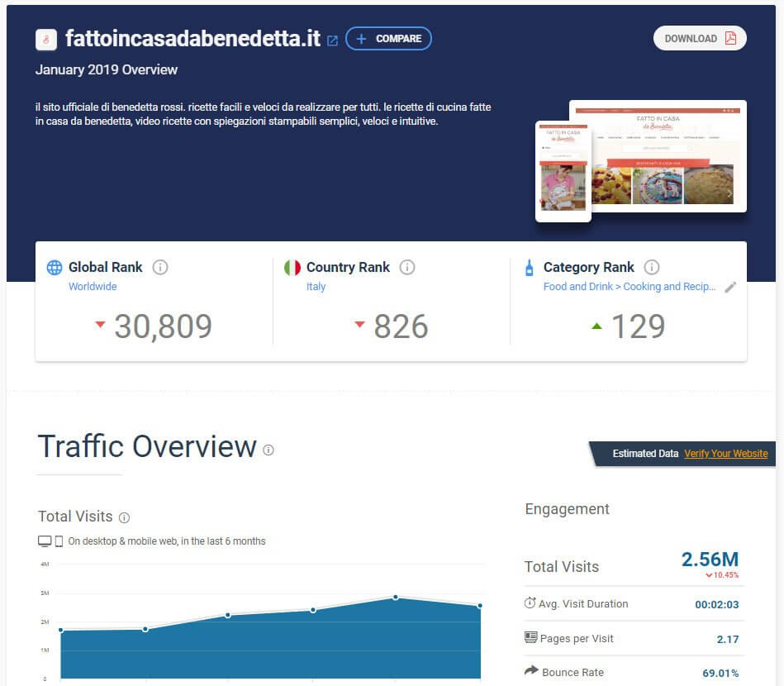
Task: Open the Global Rank info icon
Action: click(x=160, y=267)
